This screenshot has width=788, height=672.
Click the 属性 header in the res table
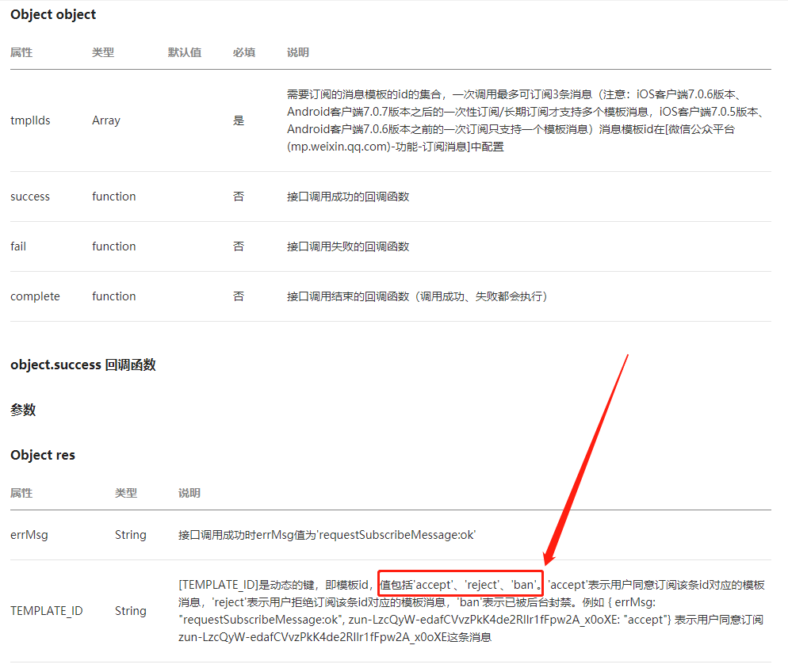click(x=21, y=493)
